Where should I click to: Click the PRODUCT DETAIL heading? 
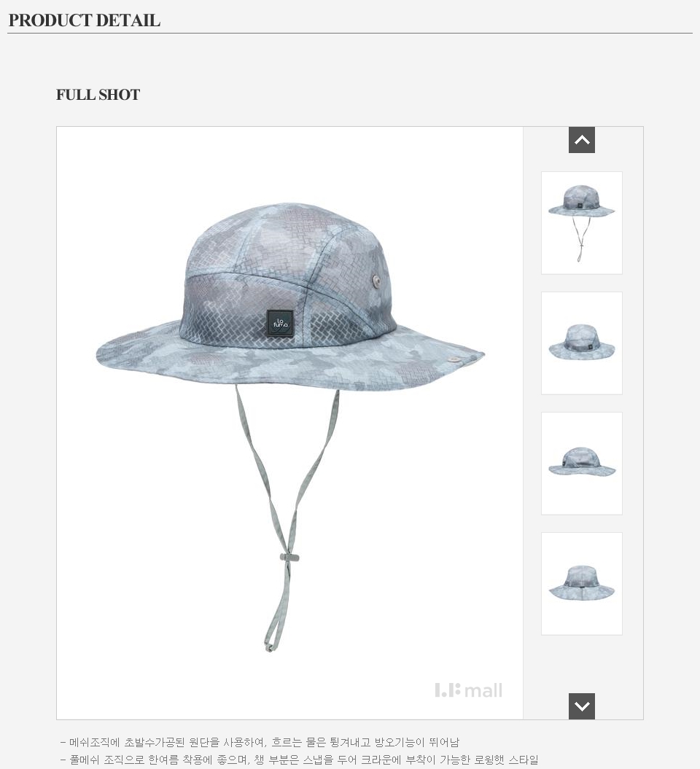point(85,20)
